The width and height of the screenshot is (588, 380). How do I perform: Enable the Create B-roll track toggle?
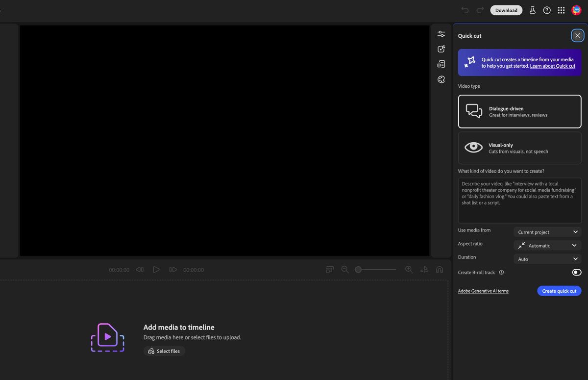pos(577,273)
